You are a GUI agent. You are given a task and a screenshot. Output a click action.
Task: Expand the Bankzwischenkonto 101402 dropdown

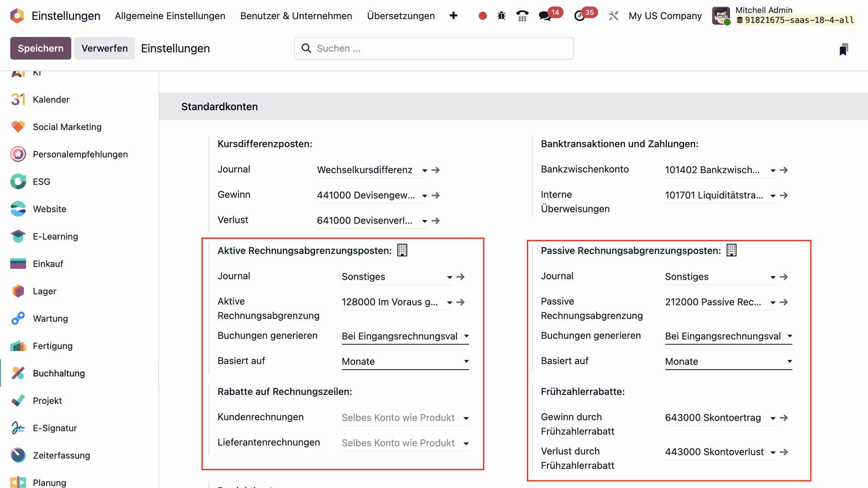pyautogui.click(x=773, y=171)
